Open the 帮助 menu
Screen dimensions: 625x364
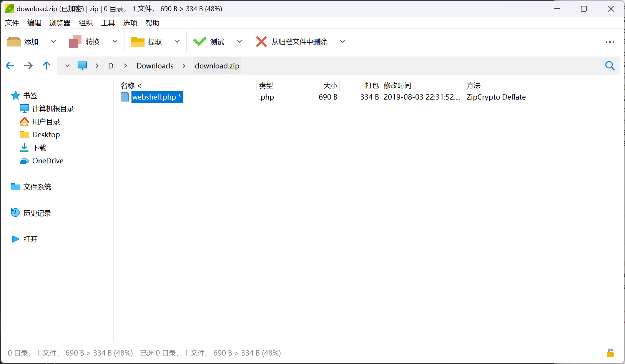(x=153, y=23)
